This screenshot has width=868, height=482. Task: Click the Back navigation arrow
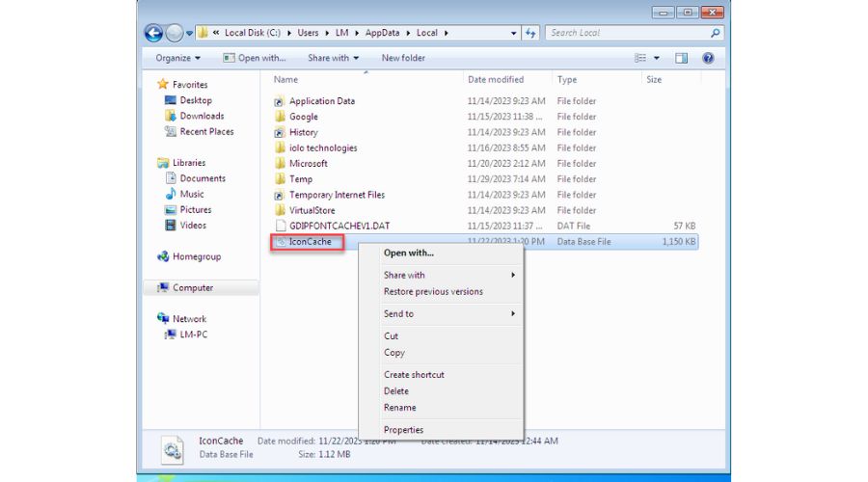pos(154,33)
